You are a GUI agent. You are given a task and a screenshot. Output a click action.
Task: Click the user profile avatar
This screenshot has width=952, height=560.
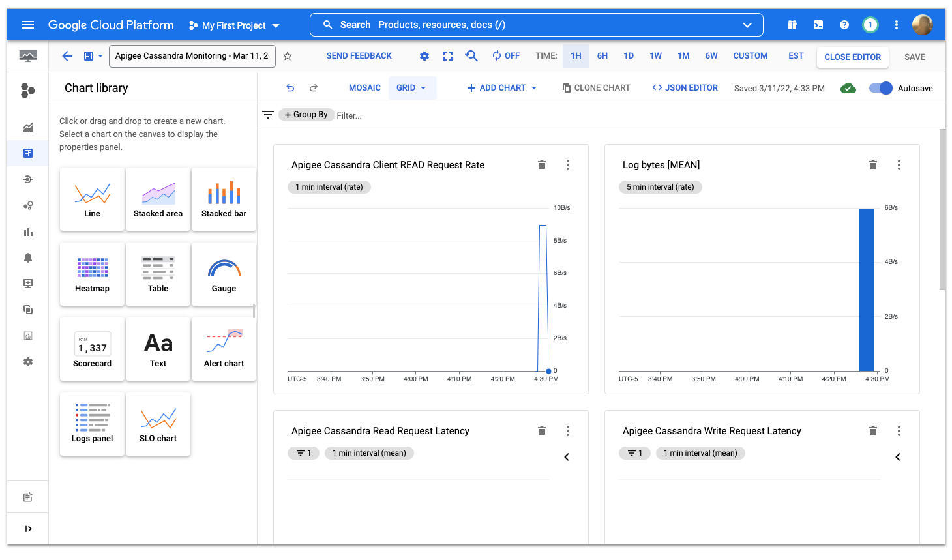click(923, 25)
